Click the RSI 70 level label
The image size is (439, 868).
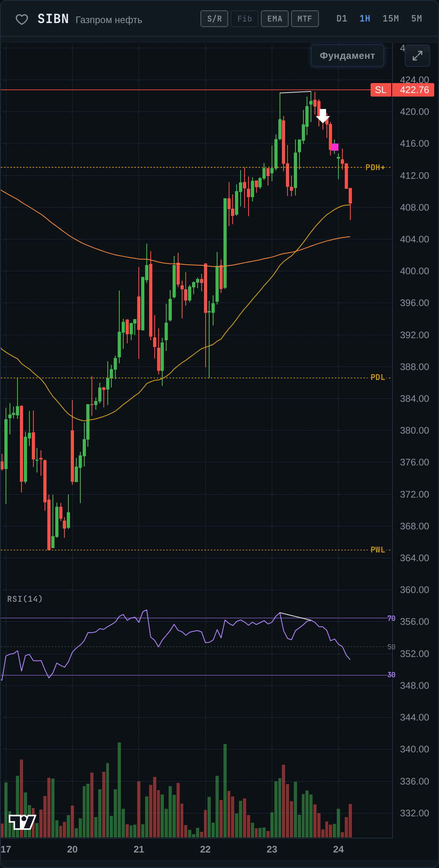pyautogui.click(x=391, y=618)
